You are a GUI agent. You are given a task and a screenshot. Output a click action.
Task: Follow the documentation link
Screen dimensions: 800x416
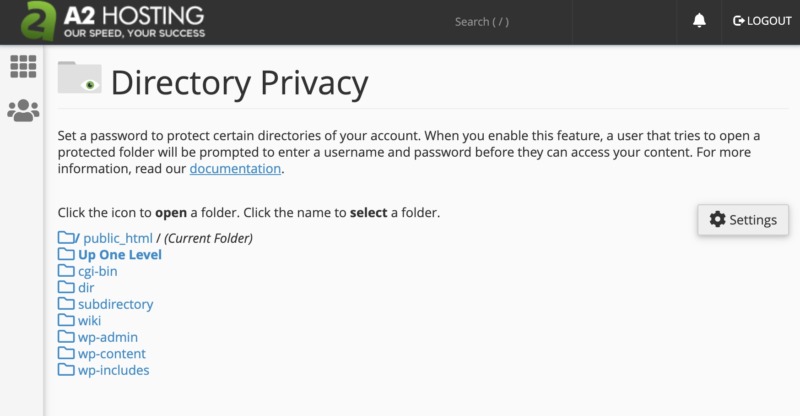235,169
